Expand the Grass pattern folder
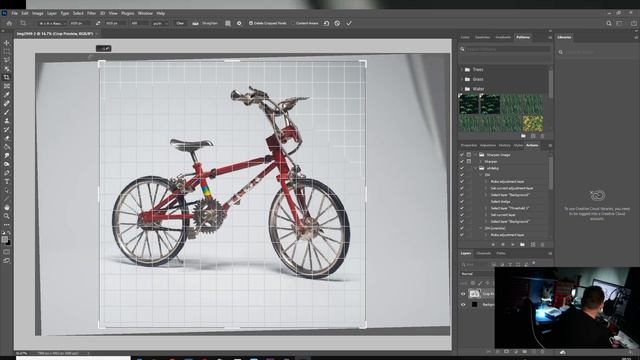The width and height of the screenshot is (640, 360). (x=462, y=79)
